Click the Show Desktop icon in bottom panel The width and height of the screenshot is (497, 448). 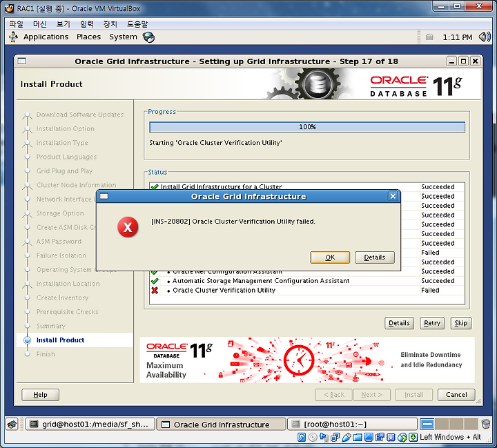[x=12, y=425]
